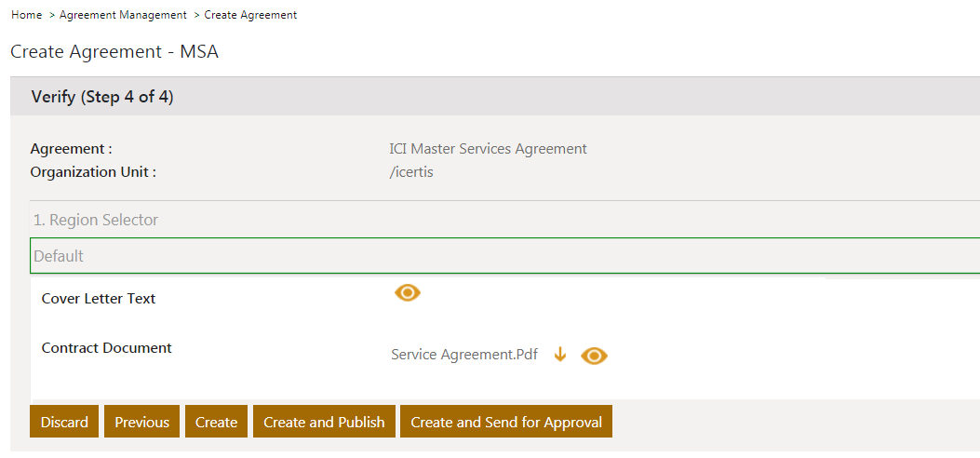View Contract Document using the eye icon
This screenshot has width=980, height=458.
(x=594, y=356)
